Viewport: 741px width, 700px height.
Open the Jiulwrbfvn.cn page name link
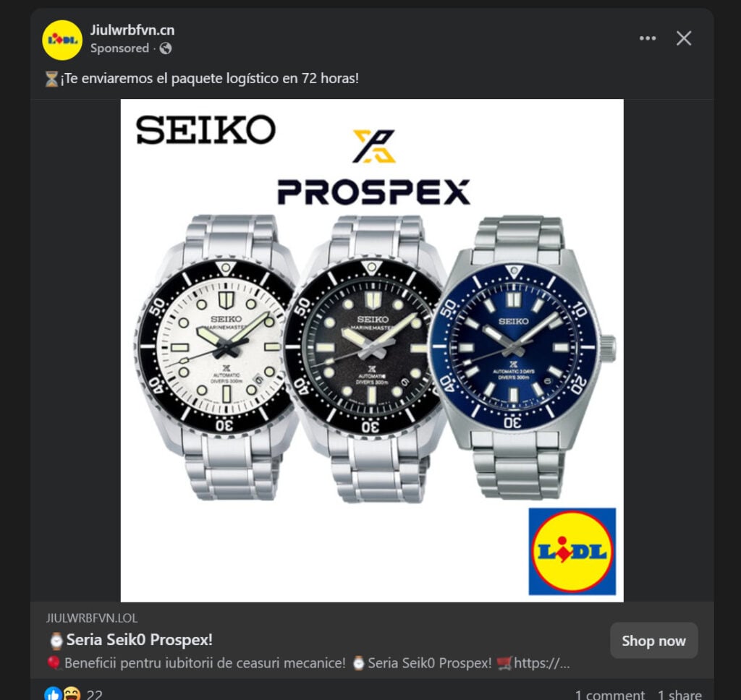134,30
